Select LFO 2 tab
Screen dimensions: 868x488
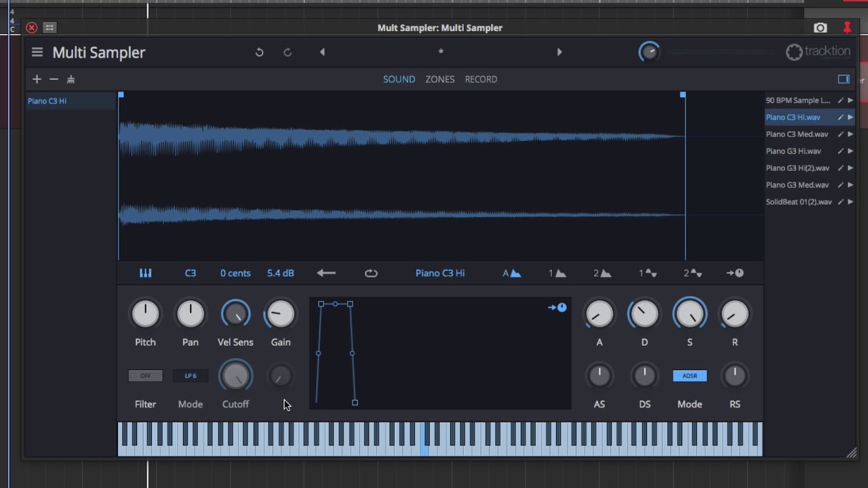tap(692, 273)
